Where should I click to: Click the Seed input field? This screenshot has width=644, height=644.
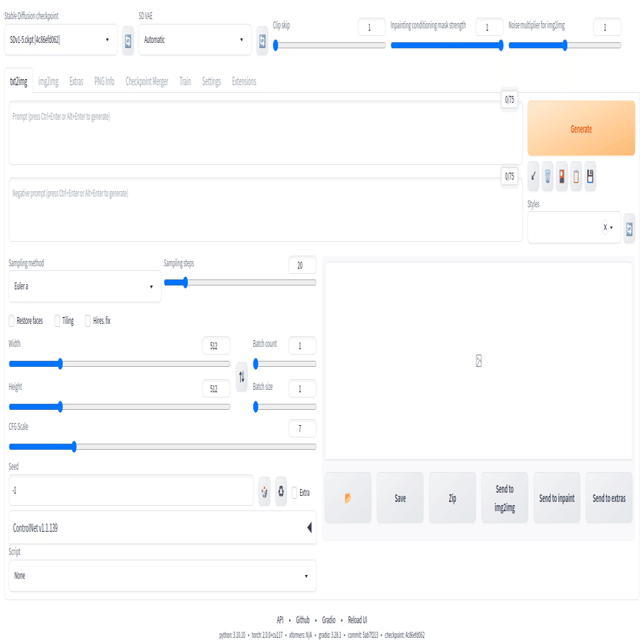point(131,490)
